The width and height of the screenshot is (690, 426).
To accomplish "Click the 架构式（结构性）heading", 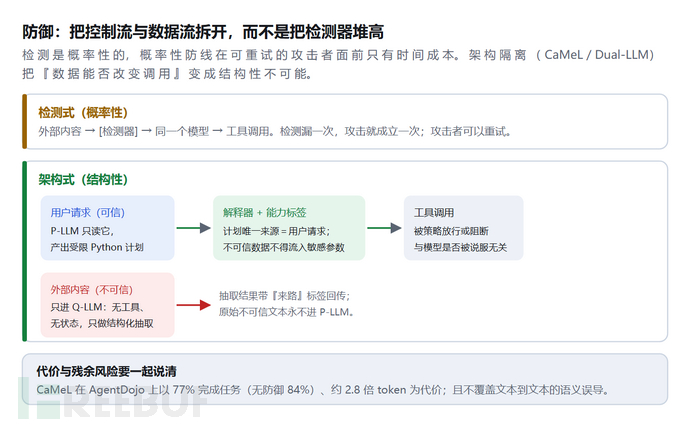I will pos(83,180).
